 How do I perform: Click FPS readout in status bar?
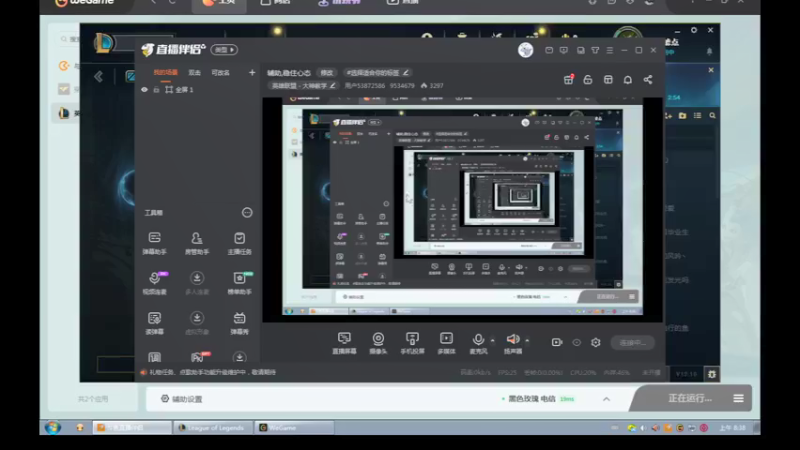pos(507,373)
